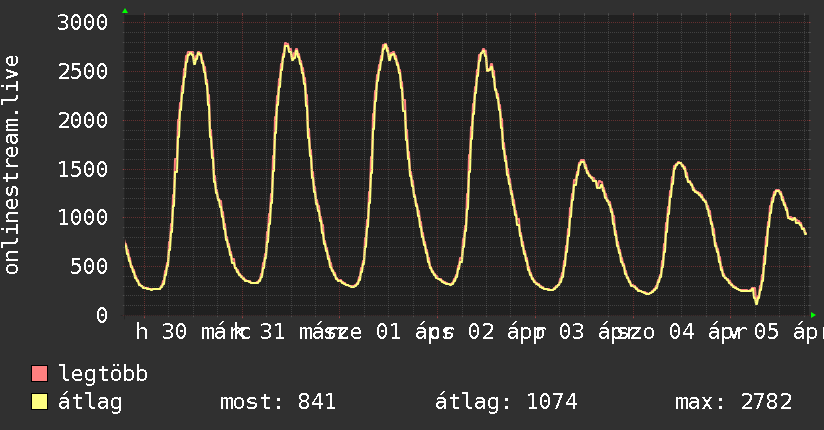Click the 2000 y-axis label
The height and width of the screenshot is (430, 824).
(83, 120)
